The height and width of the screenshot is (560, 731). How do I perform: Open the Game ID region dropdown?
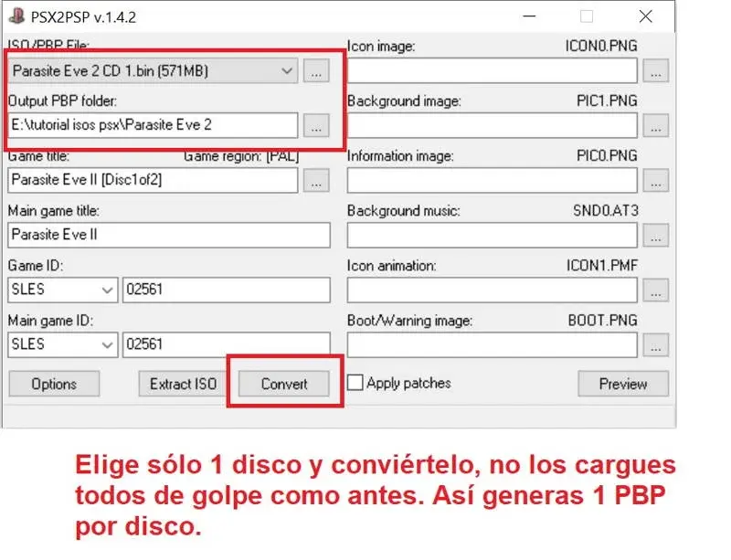click(106, 291)
